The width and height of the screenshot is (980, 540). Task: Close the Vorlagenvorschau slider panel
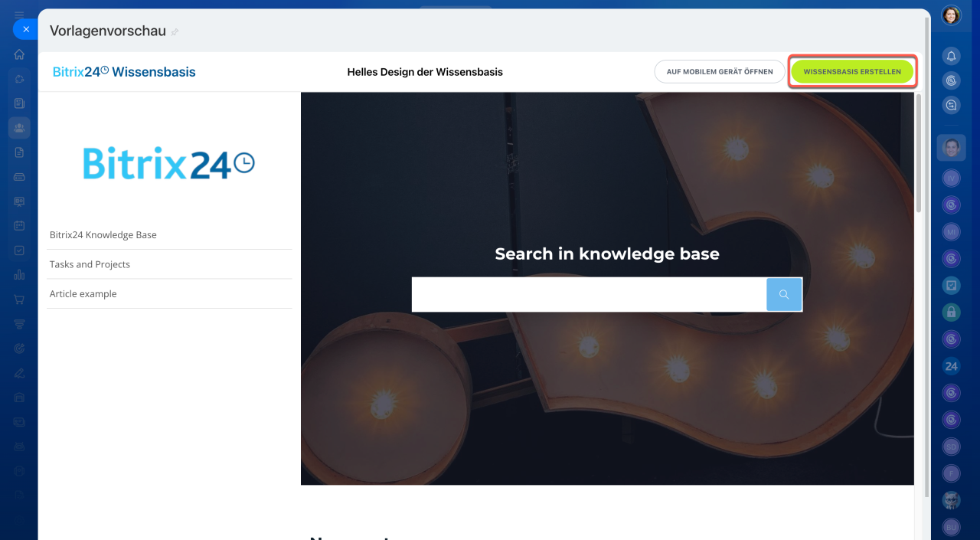tap(25, 29)
